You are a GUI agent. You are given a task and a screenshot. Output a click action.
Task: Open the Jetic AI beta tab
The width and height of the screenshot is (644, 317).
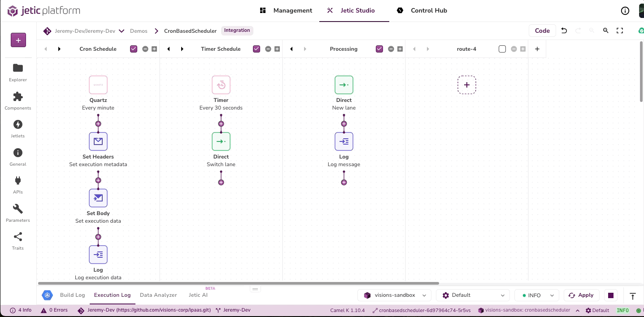(198, 295)
